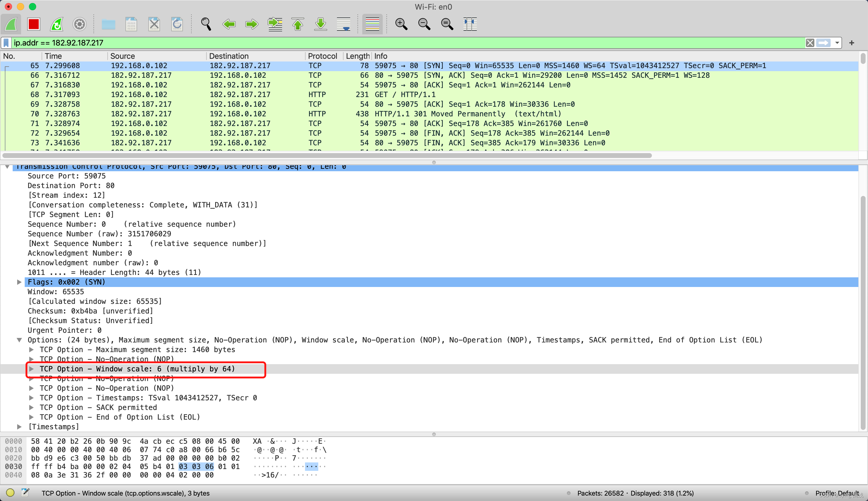Open capture options with the gear icon
Viewport: 868px width, 501px height.
[79, 24]
